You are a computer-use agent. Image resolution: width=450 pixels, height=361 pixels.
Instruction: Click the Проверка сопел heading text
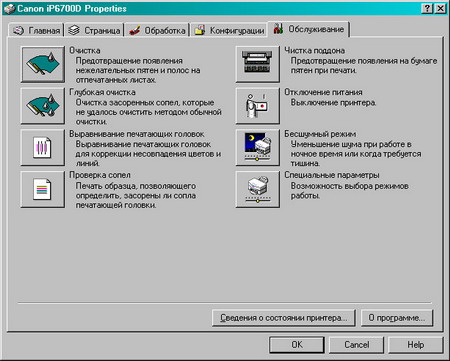[x=100, y=175]
